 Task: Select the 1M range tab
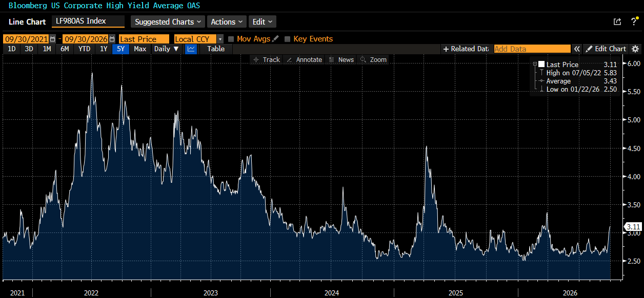(47, 49)
